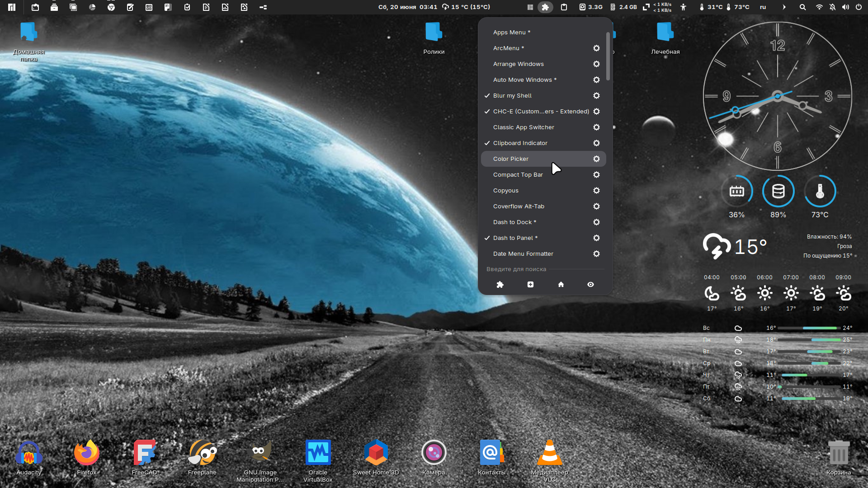The height and width of the screenshot is (488, 868).
Task: Click the power icon in top bar
Action: (859, 7)
